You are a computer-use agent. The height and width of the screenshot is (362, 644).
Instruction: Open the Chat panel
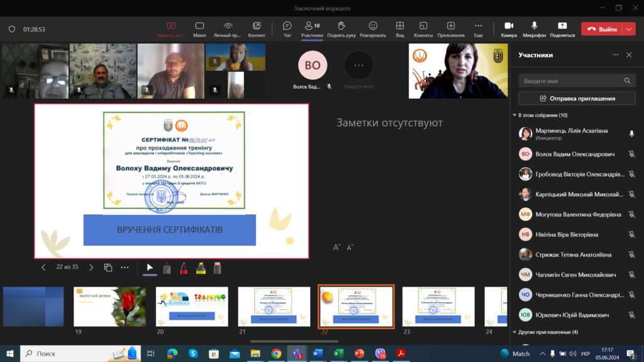[x=287, y=28]
